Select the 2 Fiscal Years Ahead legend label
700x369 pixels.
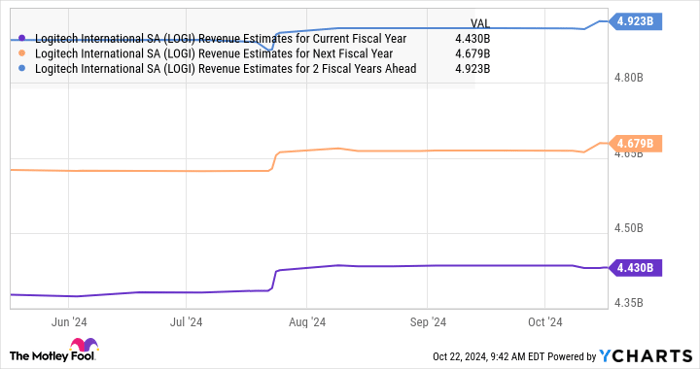click(x=225, y=69)
